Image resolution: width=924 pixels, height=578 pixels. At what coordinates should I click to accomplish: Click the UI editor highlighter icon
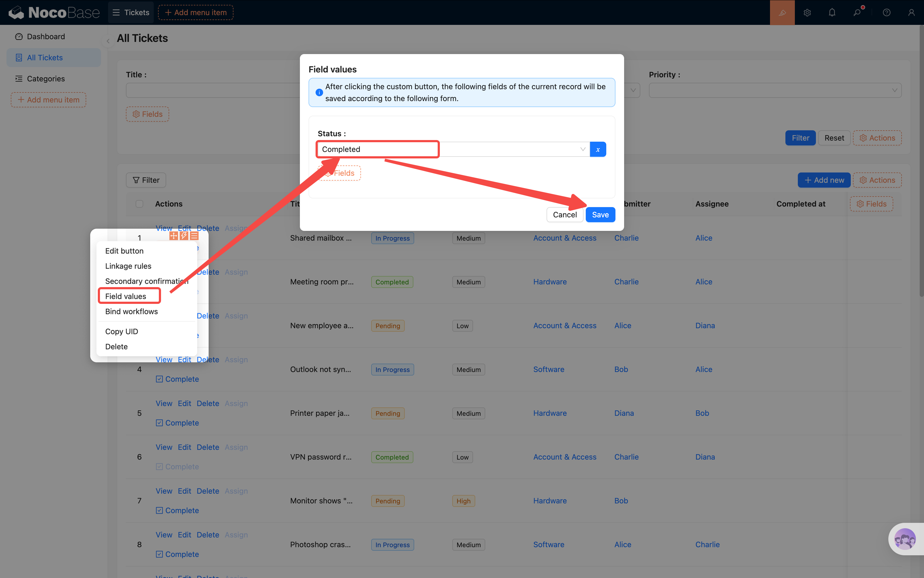[782, 13]
